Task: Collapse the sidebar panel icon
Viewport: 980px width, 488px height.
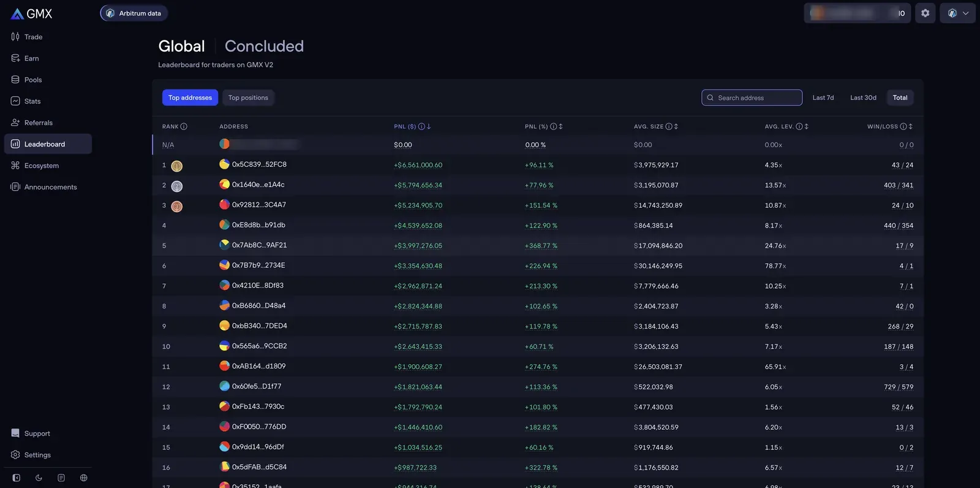Action: point(17,478)
